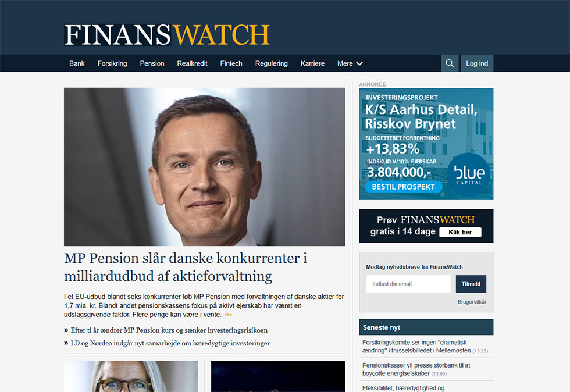Screen dimensions: 570x392
Task: Open the Karriere section
Action: 312,63
